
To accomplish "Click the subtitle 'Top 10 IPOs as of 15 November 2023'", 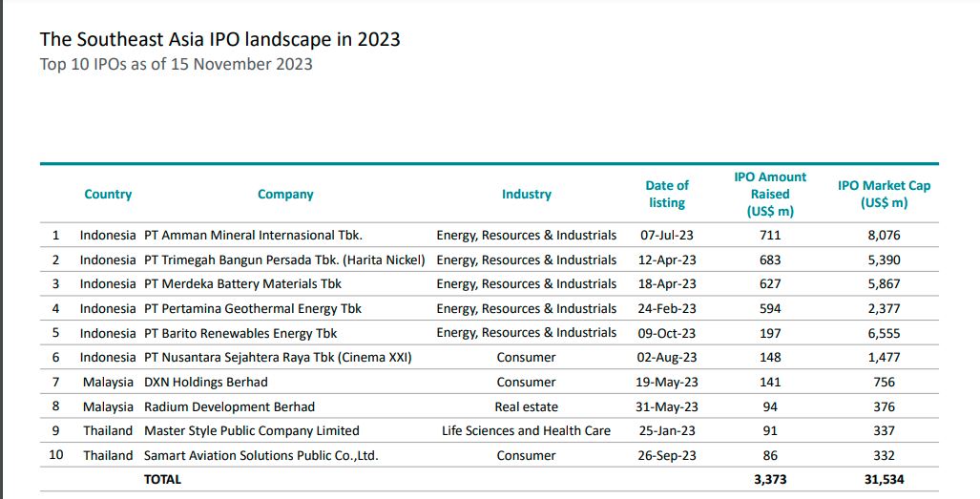I will point(176,64).
